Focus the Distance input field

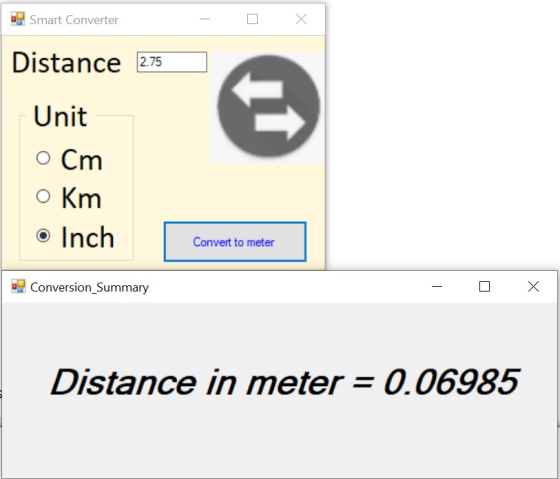click(x=172, y=62)
